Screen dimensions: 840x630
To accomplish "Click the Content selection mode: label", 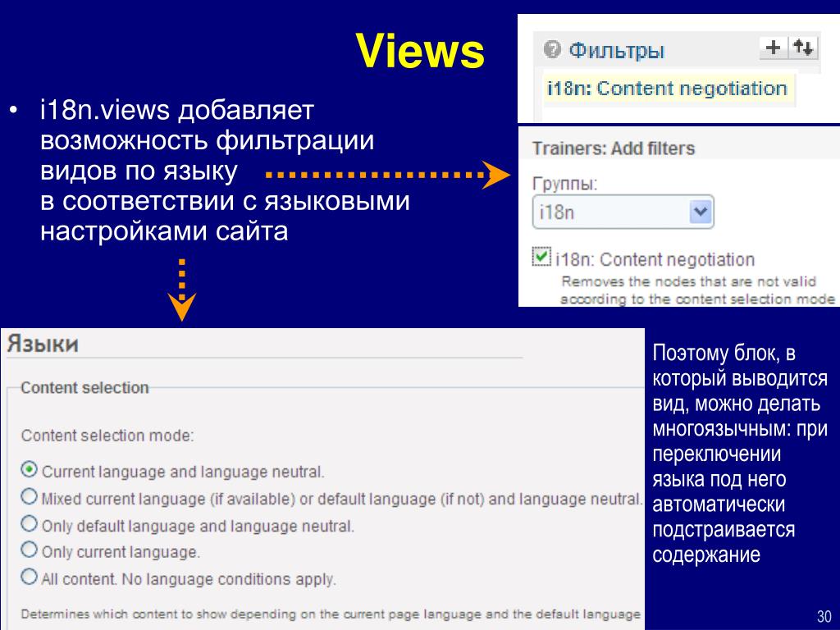I will pyautogui.click(x=107, y=436).
